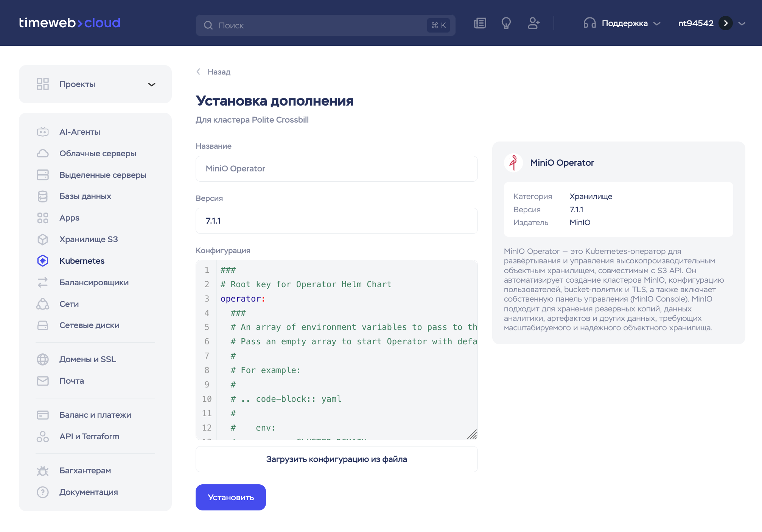The image size is (762, 532).
Task: Click the Kubernetes hexagon icon
Action: [43, 261]
